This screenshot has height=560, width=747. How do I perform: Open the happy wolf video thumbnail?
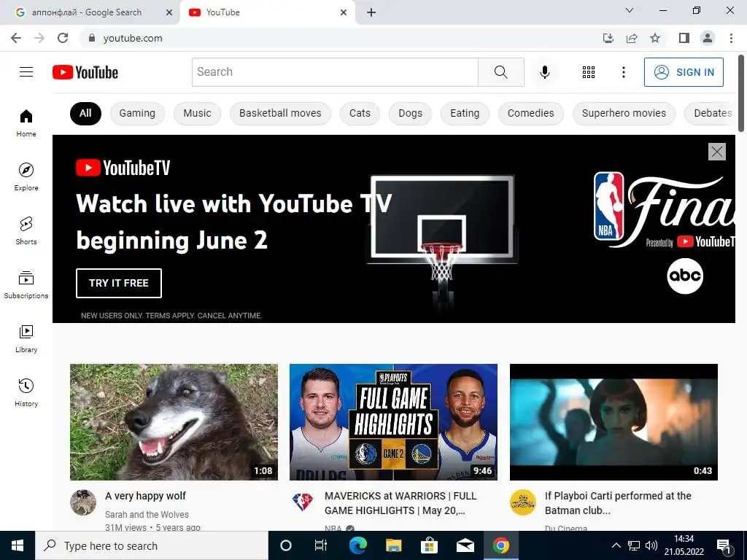[x=174, y=422]
